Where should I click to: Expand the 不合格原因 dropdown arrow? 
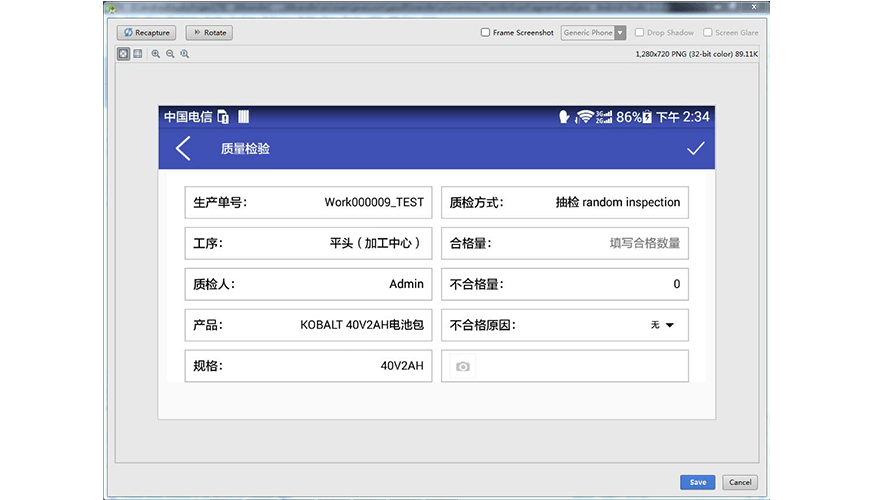(x=669, y=325)
